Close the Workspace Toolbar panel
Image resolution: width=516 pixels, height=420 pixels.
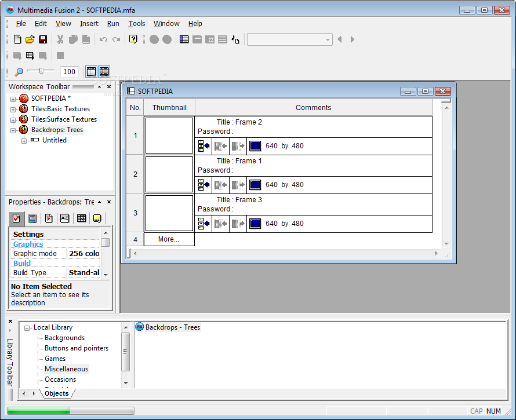click(109, 87)
